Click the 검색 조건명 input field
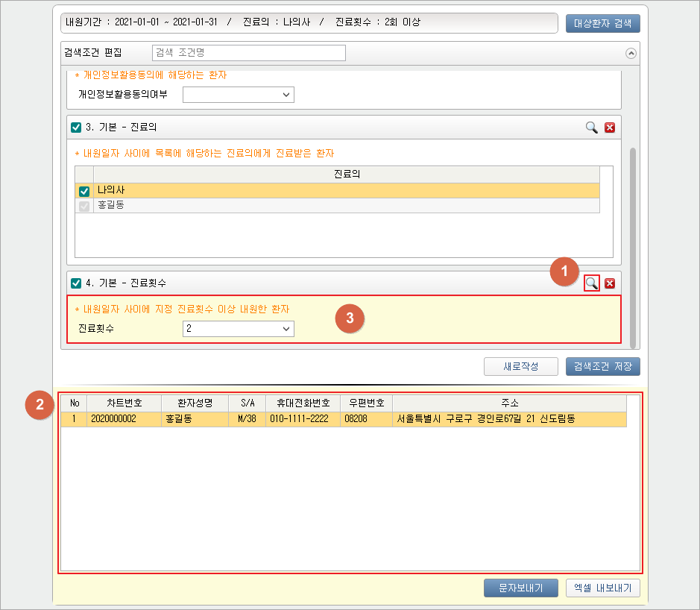The image size is (700, 610). (248, 53)
